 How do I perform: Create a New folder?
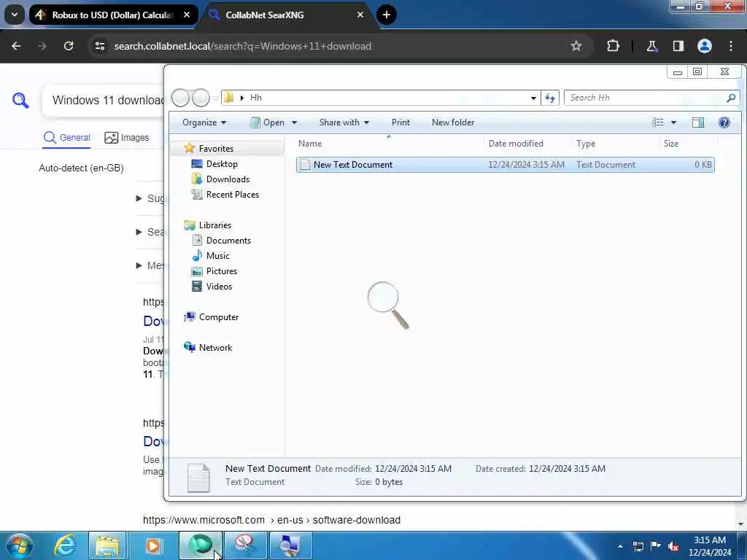tap(453, 122)
